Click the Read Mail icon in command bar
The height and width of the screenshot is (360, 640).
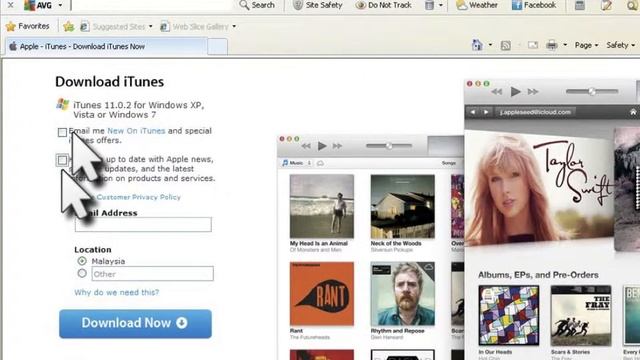tap(533, 45)
